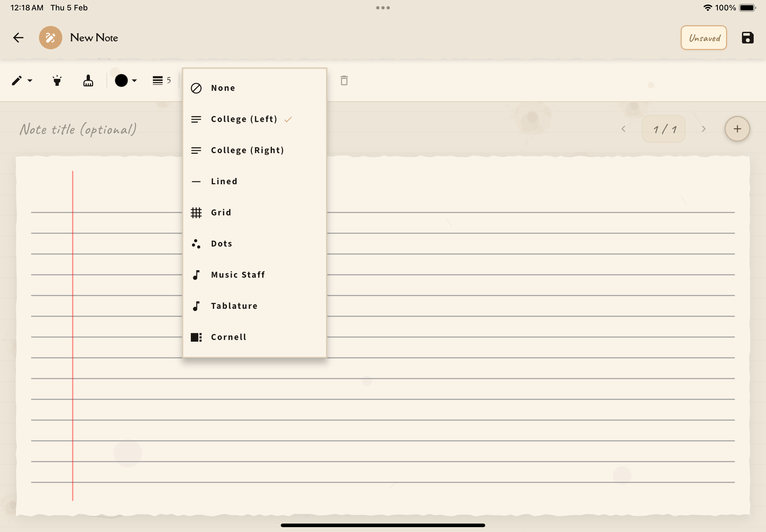
Task: Choose the Grid template option
Action: click(x=221, y=213)
